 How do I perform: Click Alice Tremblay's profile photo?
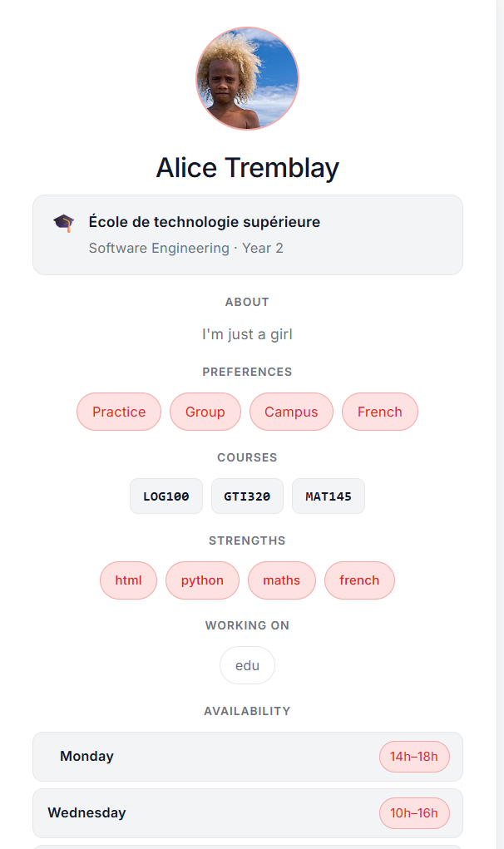click(x=247, y=79)
